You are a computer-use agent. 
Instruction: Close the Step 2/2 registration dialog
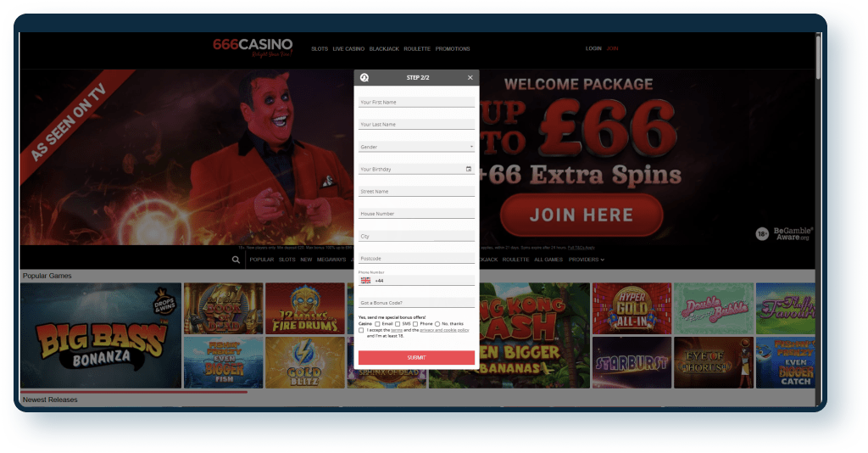(470, 77)
